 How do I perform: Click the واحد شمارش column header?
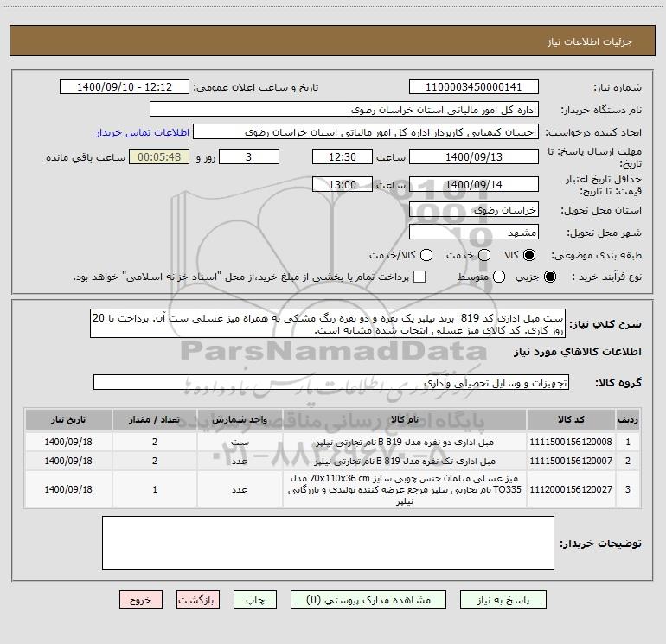[x=240, y=419]
